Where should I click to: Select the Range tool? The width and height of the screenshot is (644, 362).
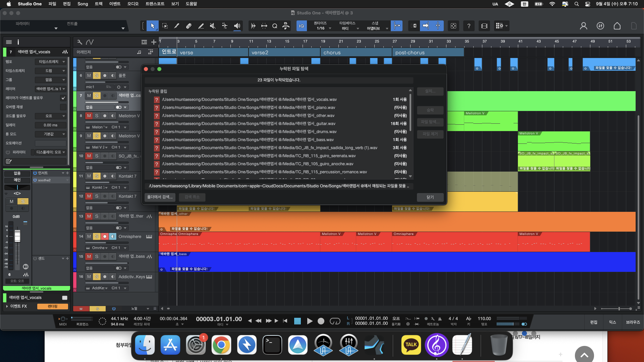click(x=165, y=26)
